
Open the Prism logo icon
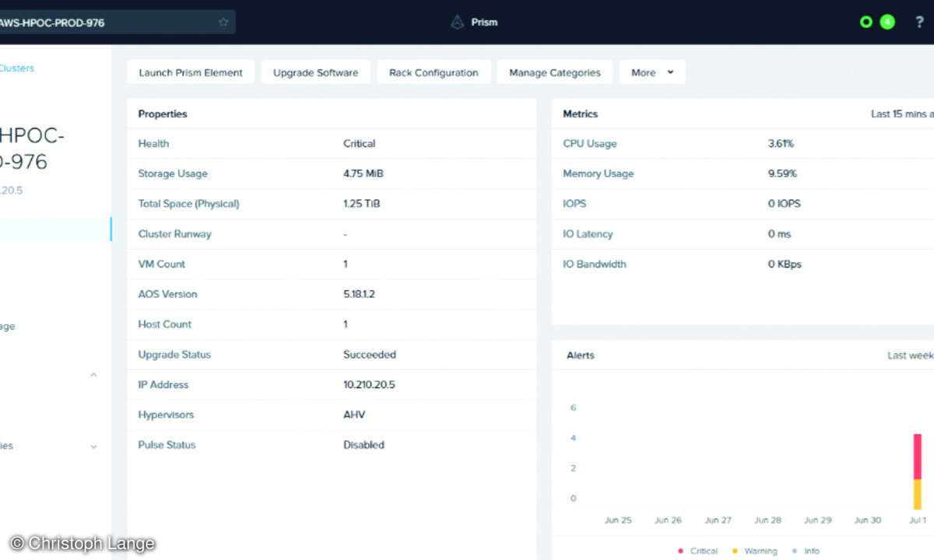(x=458, y=22)
